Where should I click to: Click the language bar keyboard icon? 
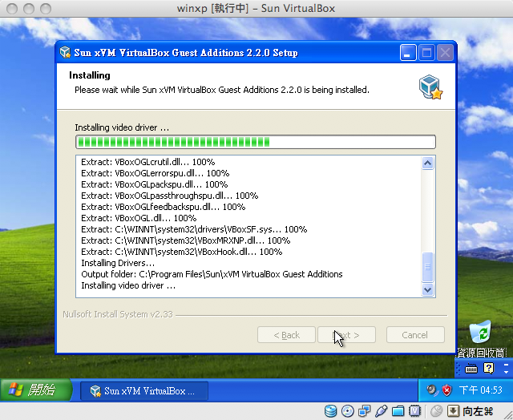coord(471,369)
